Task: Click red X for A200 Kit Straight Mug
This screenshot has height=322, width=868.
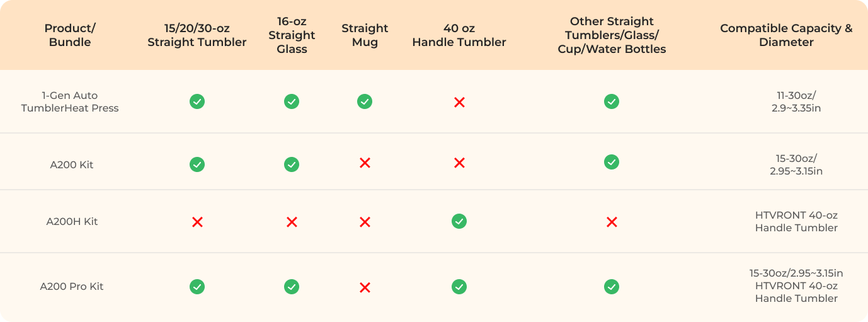Action: 364,163
